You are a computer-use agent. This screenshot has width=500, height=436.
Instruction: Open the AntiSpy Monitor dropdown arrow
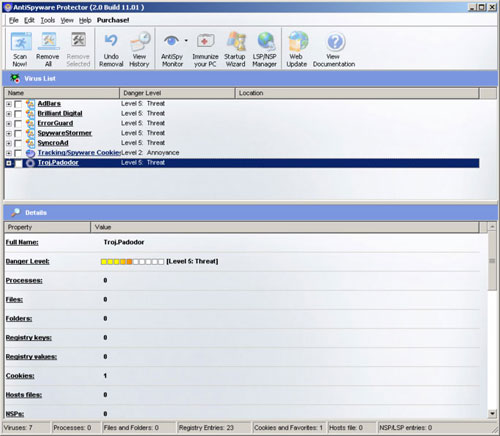[186, 41]
